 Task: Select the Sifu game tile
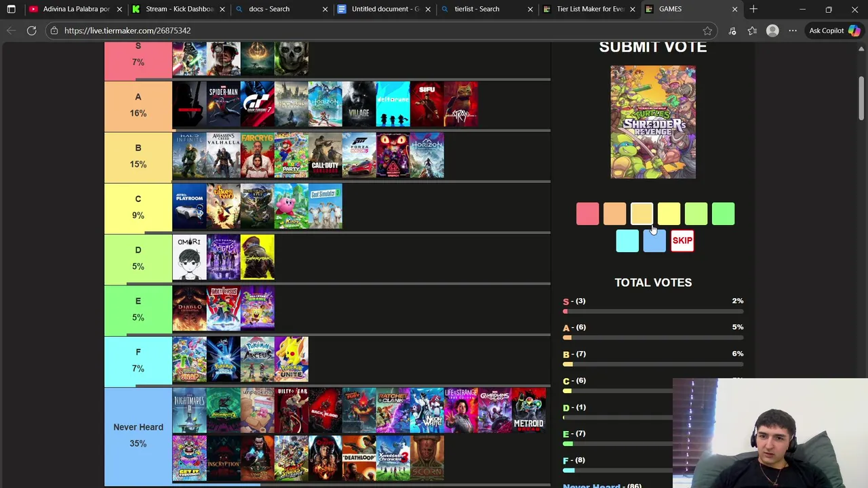pos(427,104)
